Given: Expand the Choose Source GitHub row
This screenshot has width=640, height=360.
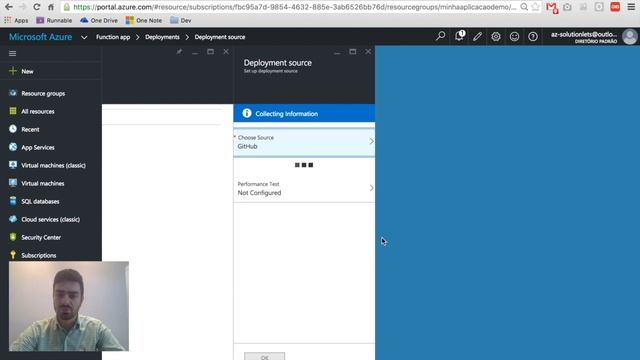Looking at the screenshot, I should pyautogui.click(x=304, y=142).
